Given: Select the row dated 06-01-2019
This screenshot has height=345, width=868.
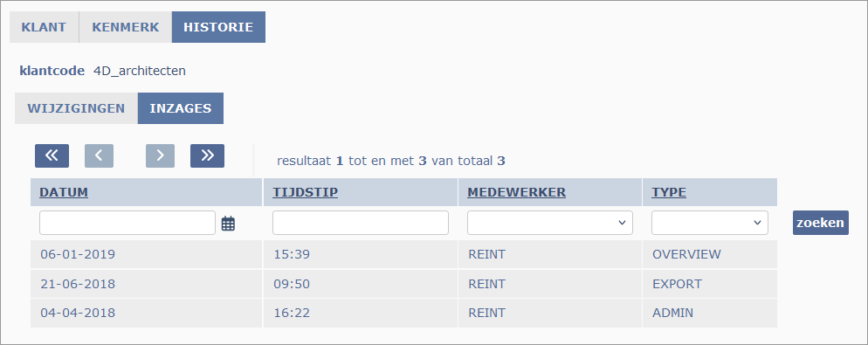Looking at the screenshot, I should pos(403,254).
